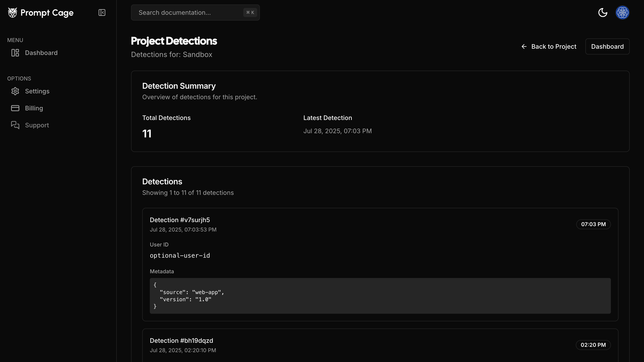Select Detection #v7surjh5 title
Image resolution: width=644 pixels, height=362 pixels.
click(x=180, y=220)
